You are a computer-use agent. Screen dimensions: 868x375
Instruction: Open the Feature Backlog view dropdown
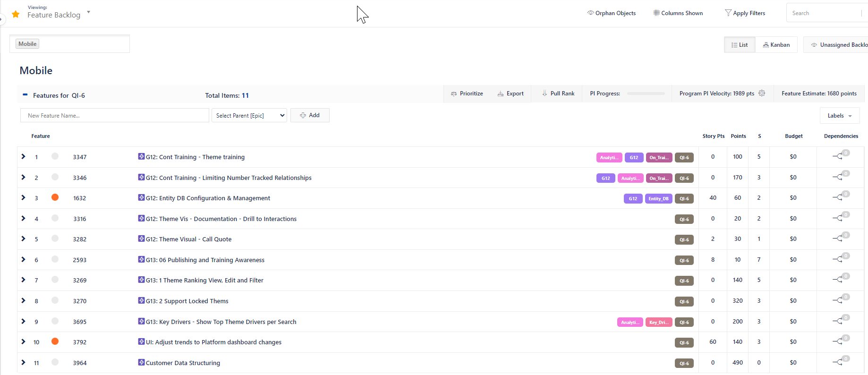pos(88,12)
